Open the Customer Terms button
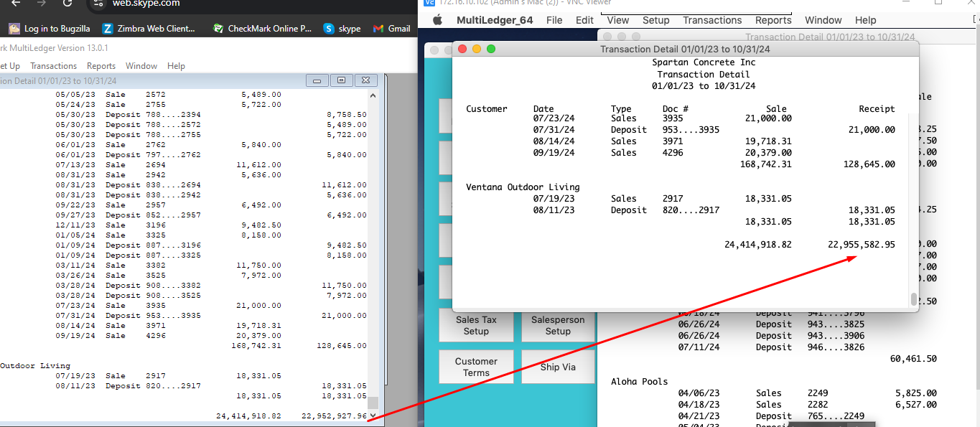 (476, 367)
